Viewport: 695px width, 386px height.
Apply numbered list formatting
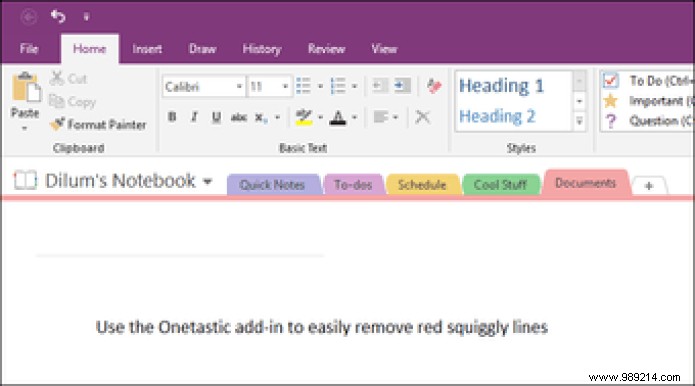point(338,86)
